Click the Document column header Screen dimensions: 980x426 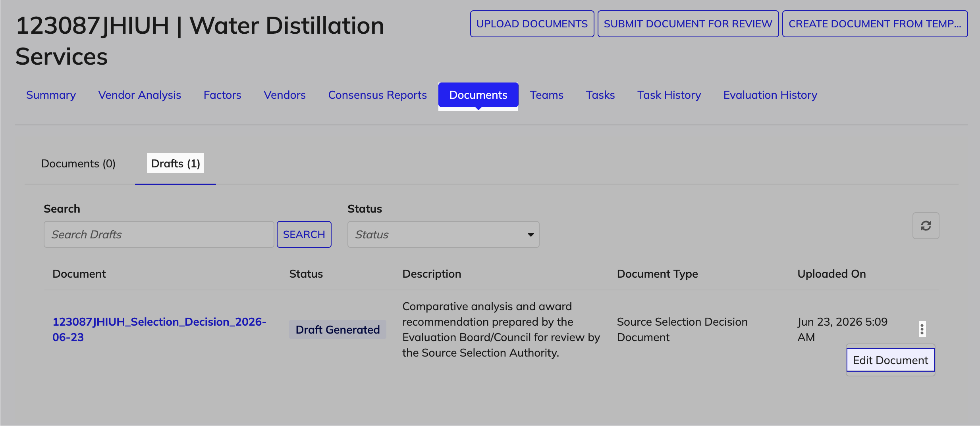click(79, 274)
